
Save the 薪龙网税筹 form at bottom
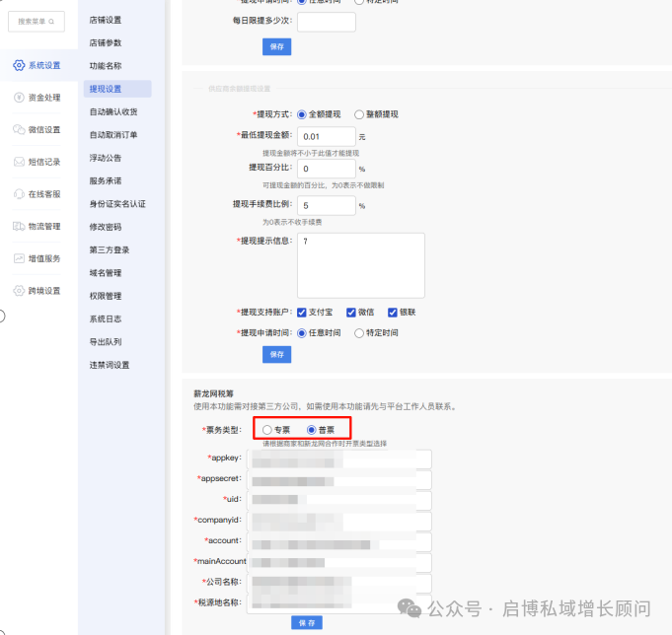tap(307, 623)
